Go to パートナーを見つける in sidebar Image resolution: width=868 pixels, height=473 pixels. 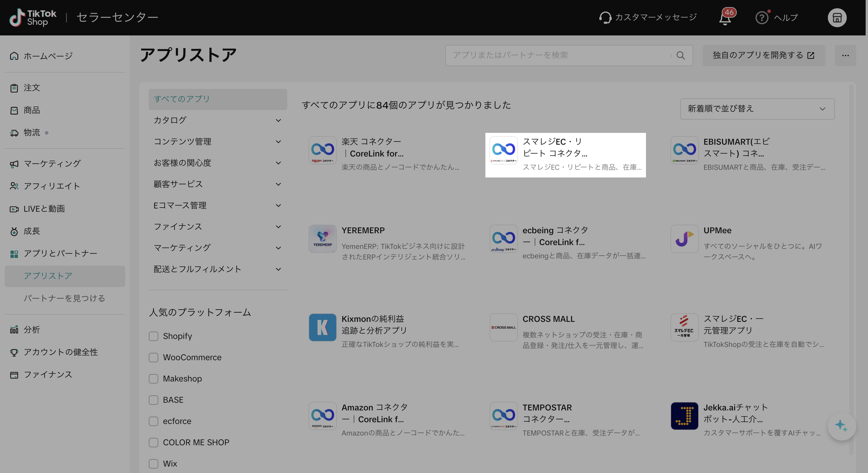tap(64, 298)
